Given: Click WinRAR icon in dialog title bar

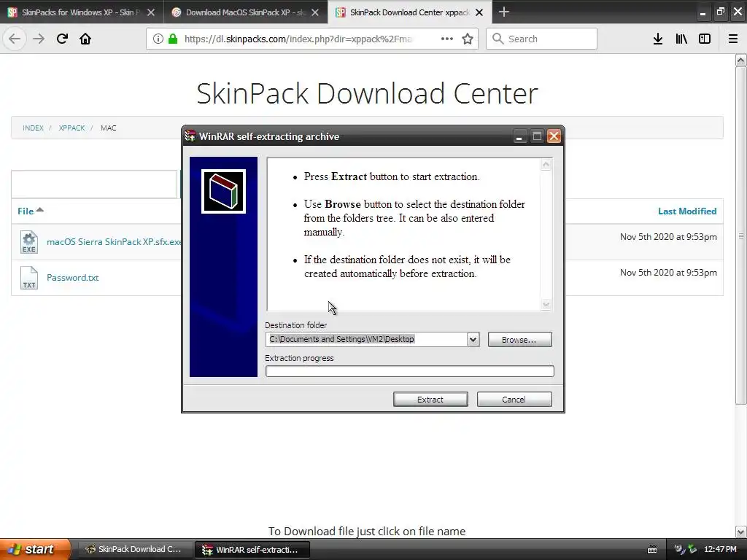Looking at the screenshot, I should pos(190,136).
